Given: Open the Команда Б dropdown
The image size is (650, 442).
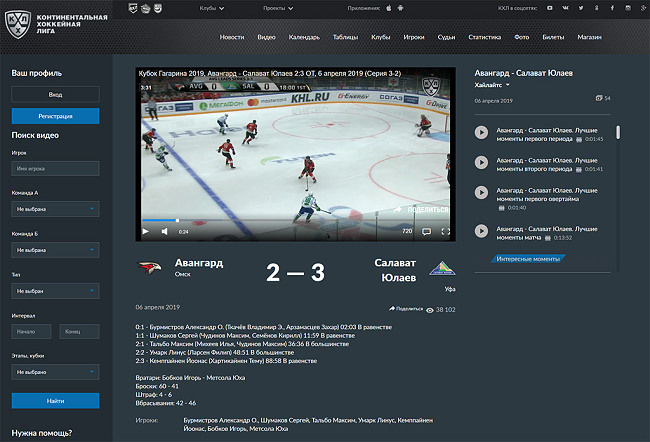Looking at the screenshot, I should coord(55,250).
